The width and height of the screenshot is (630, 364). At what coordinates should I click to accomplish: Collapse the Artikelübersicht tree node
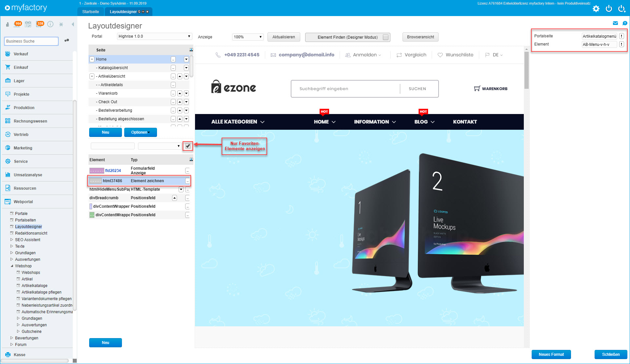point(92,76)
